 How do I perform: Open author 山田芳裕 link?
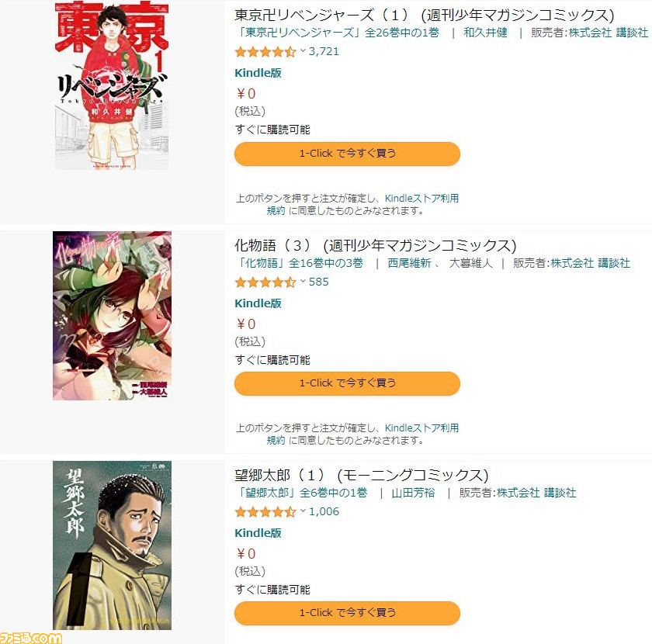(x=413, y=493)
